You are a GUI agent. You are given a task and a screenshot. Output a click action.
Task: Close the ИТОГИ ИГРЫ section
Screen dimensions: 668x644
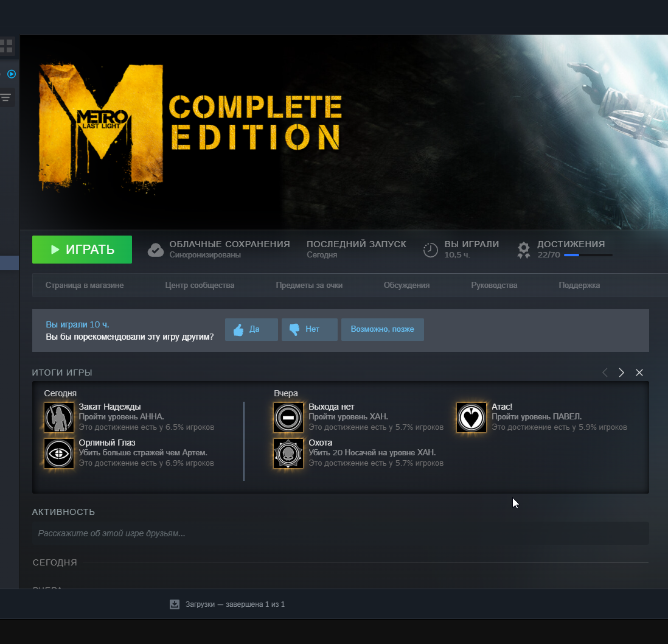pyautogui.click(x=639, y=373)
